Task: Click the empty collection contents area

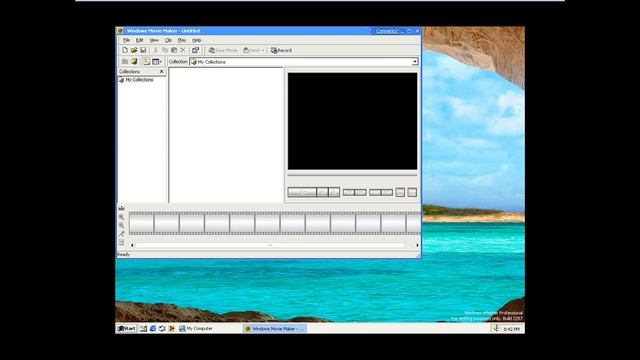Action: click(x=226, y=135)
